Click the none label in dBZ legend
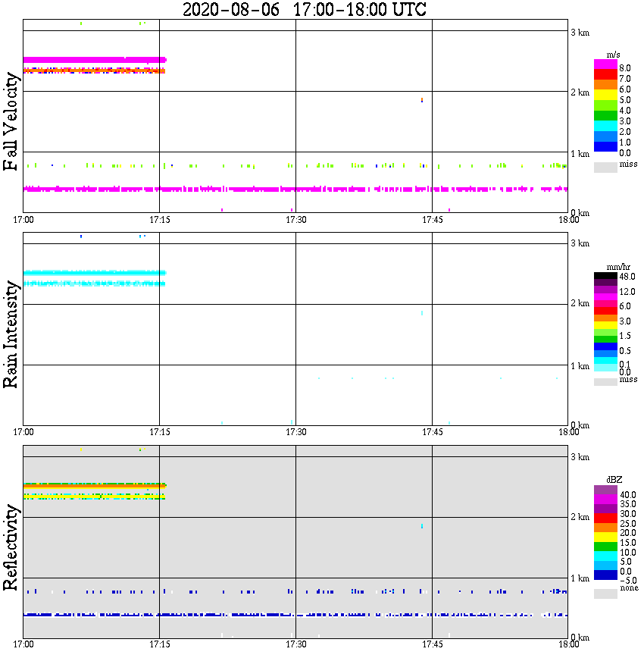 (x=629, y=588)
